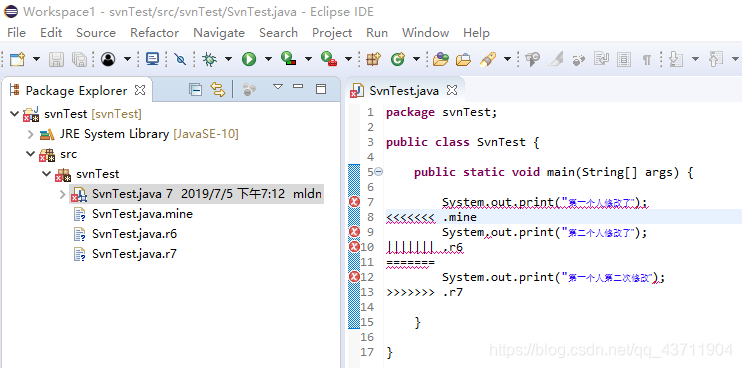Click the New Java Class icon
This screenshot has width=742, height=368.
coord(398,59)
